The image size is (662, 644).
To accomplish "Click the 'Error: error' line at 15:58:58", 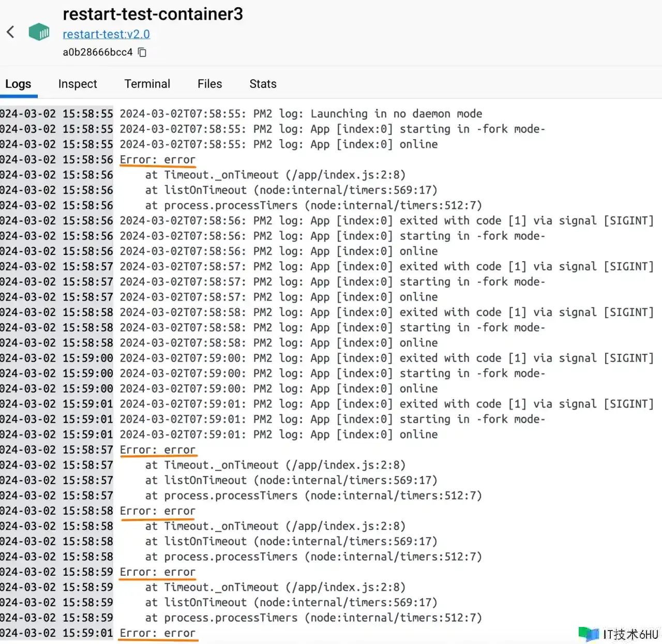I will (x=158, y=511).
